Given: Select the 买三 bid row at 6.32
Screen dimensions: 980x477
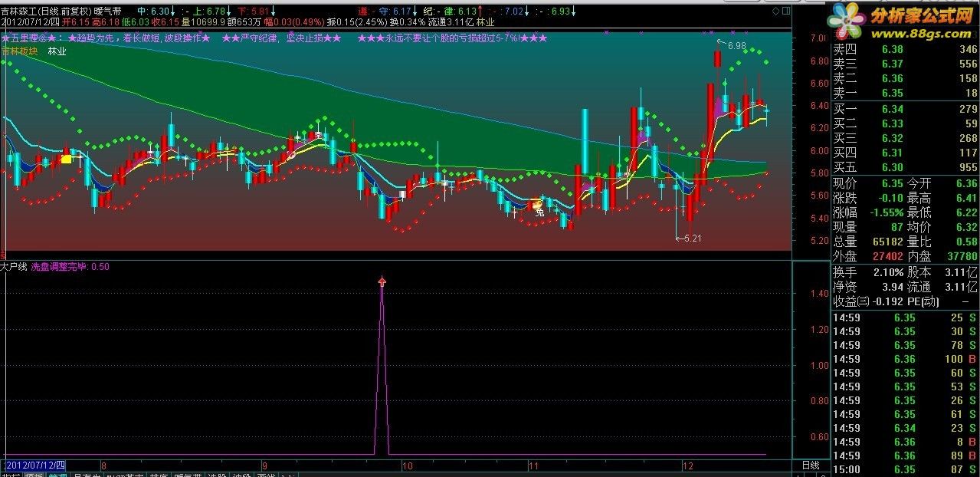Looking at the screenshot, I should pos(906,139).
